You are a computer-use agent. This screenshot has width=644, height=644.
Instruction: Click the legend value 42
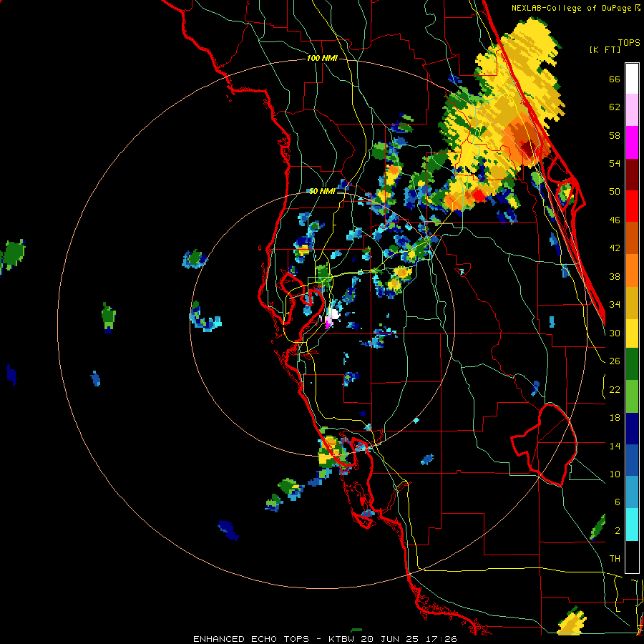(x=615, y=248)
